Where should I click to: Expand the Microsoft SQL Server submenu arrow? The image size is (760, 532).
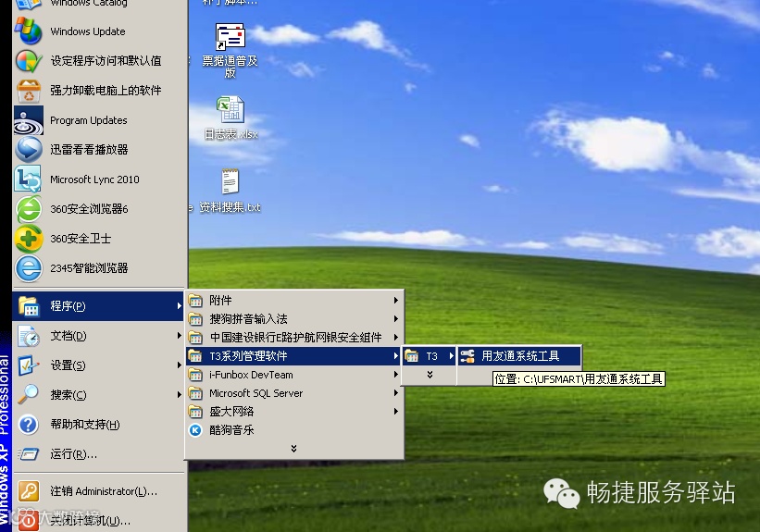[x=396, y=393]
